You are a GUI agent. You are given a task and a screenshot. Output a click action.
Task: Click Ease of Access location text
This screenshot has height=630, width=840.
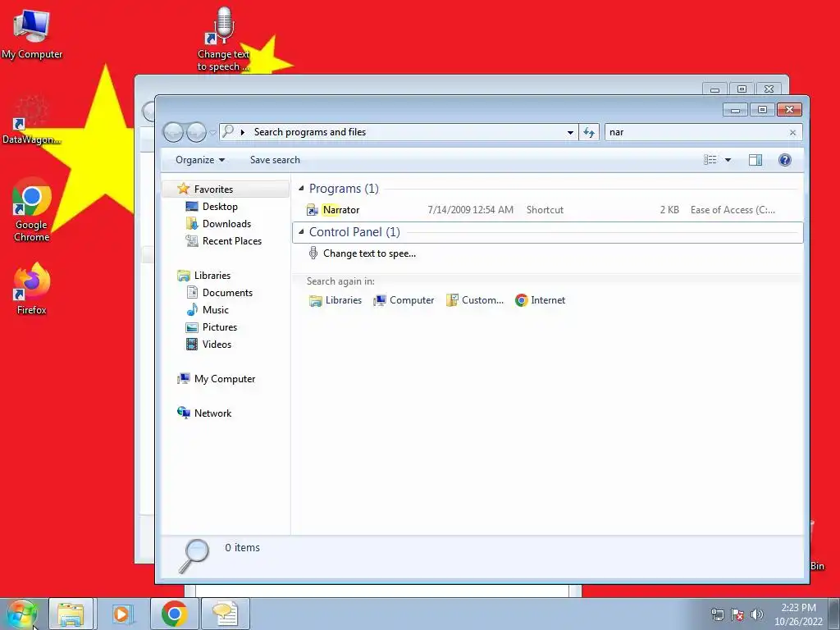[x=733, y=210]
